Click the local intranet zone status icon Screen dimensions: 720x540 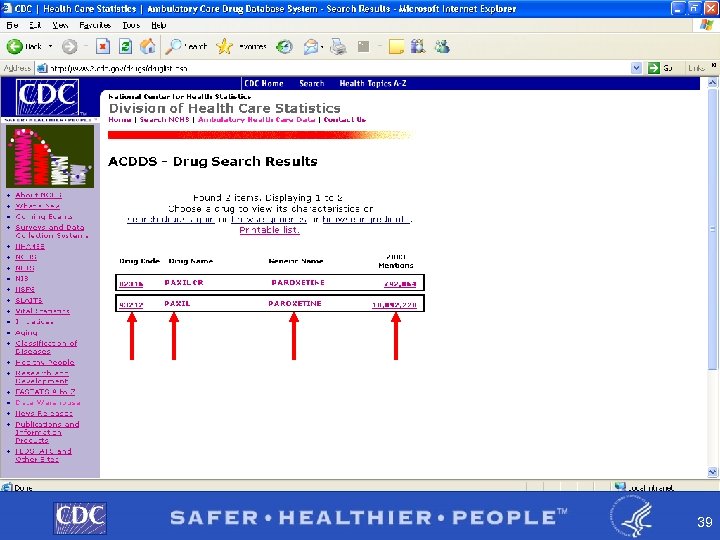pos(620,486)
